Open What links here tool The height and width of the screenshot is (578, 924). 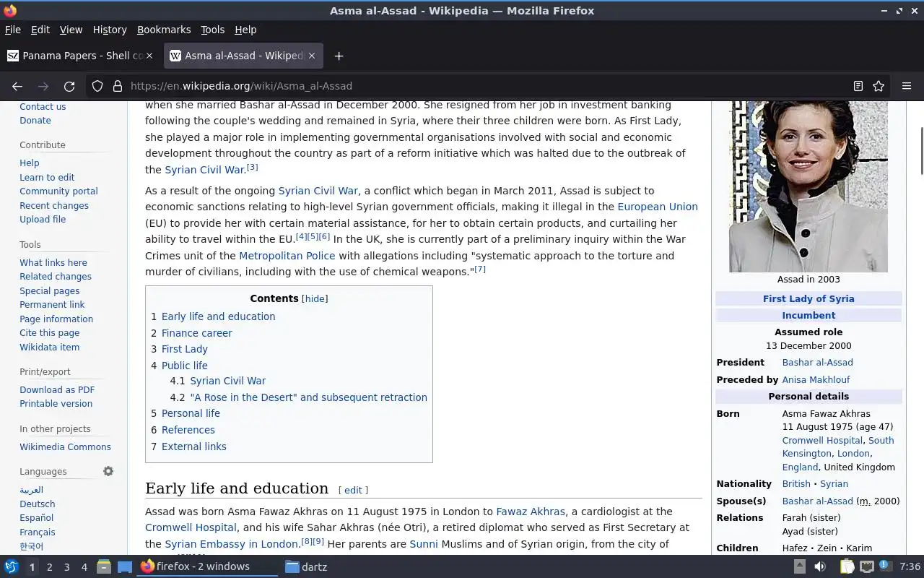pyautogui.click(x=53, y=263)
